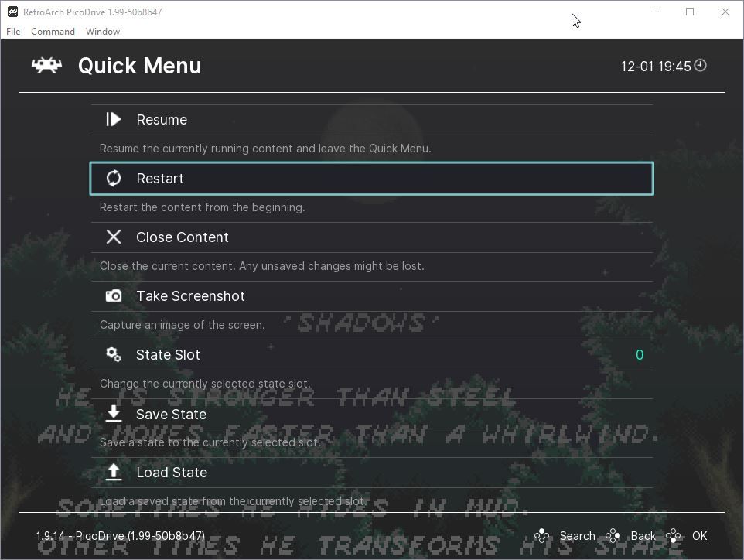The image size is (744, 560).
Task: Open the File menu
Action: pos(13,31)
